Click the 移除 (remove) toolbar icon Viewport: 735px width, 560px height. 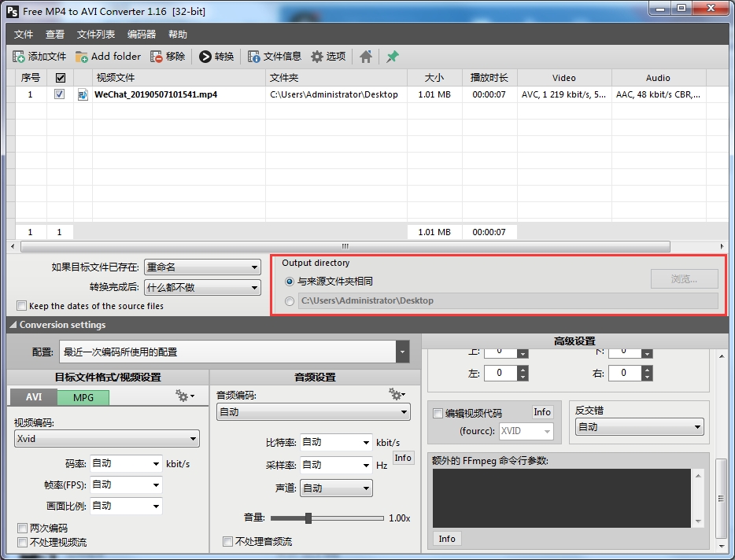pos(157,57)
